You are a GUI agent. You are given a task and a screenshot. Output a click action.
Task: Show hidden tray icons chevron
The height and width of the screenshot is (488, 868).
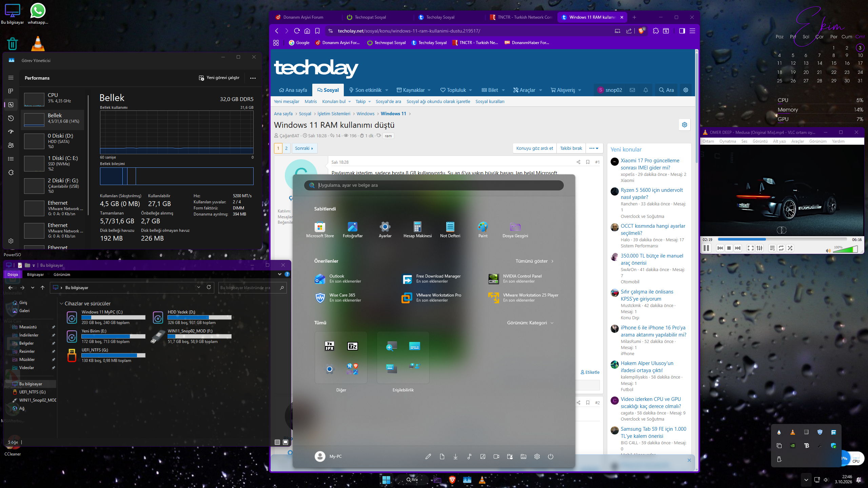806,480
